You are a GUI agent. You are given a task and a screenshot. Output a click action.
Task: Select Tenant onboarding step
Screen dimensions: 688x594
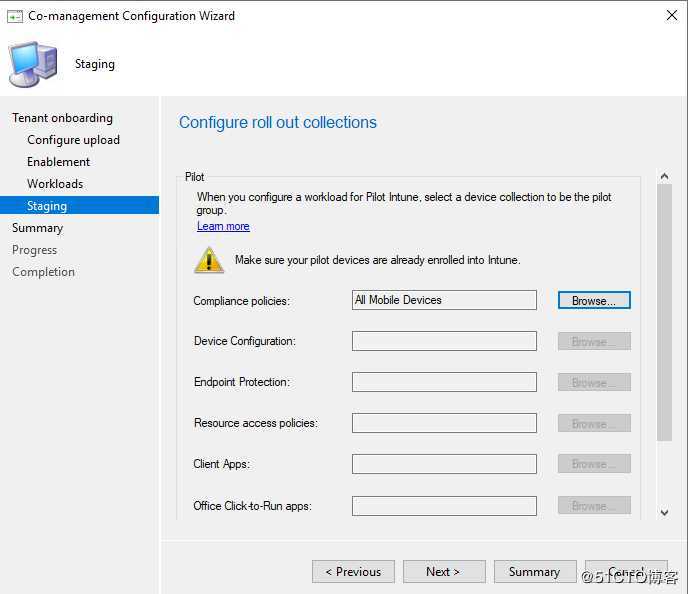point(62,118)
